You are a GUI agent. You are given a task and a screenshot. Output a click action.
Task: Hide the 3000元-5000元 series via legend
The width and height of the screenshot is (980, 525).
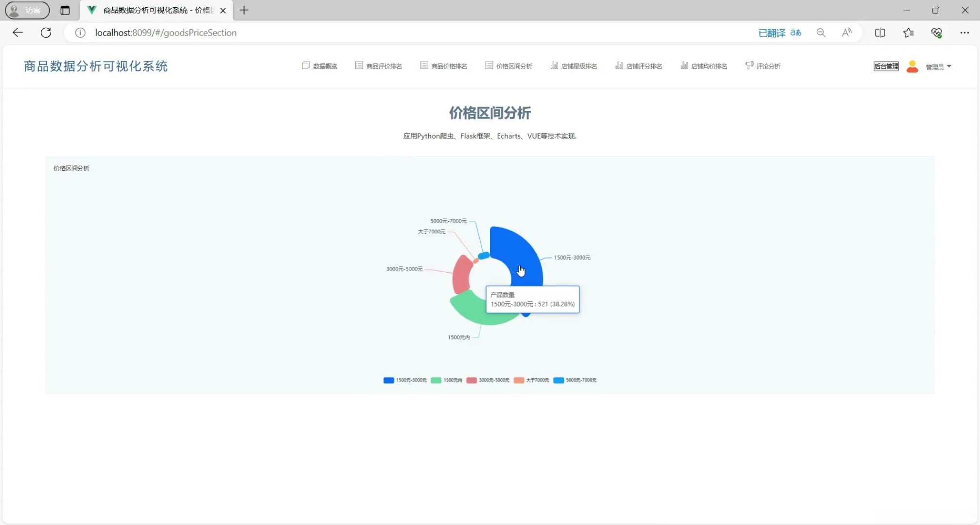(x=488, y=380)
